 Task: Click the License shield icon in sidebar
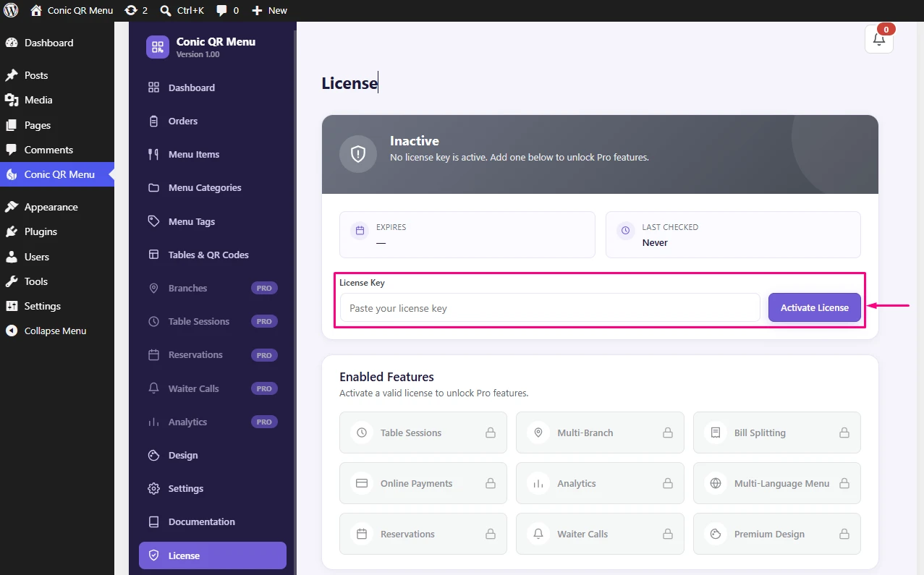click(153, 555)
